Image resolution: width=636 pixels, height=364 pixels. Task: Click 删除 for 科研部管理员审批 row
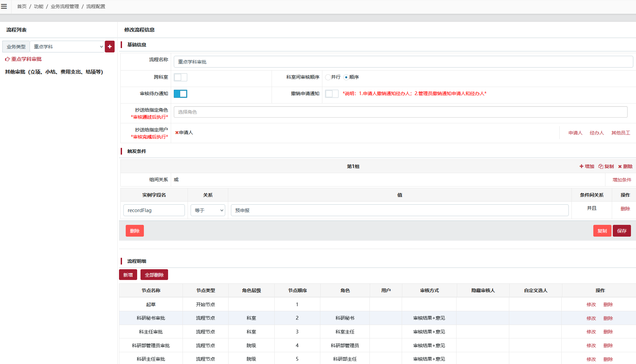coord(608,346)
